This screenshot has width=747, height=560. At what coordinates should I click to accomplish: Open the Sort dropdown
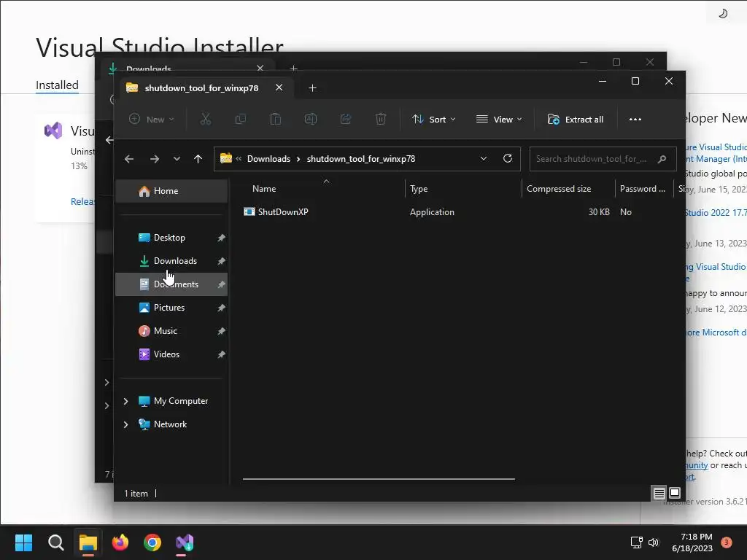pyautogui.click(x=434, y=119)
